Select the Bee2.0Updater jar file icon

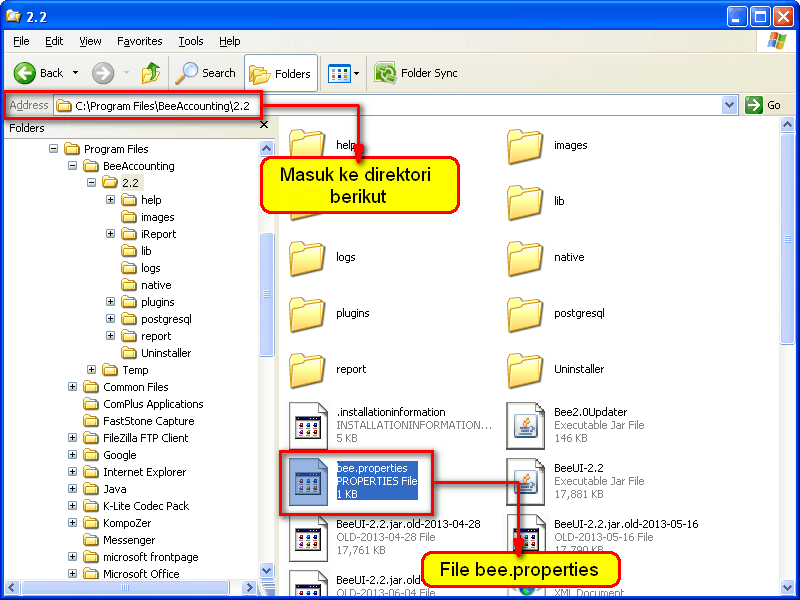[x=526, y=426]
